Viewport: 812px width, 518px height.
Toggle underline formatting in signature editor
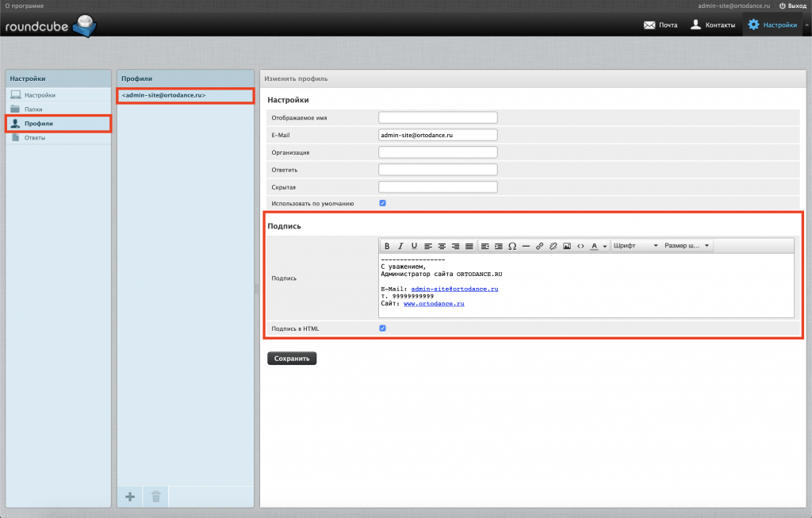click(x=414, y=246)
